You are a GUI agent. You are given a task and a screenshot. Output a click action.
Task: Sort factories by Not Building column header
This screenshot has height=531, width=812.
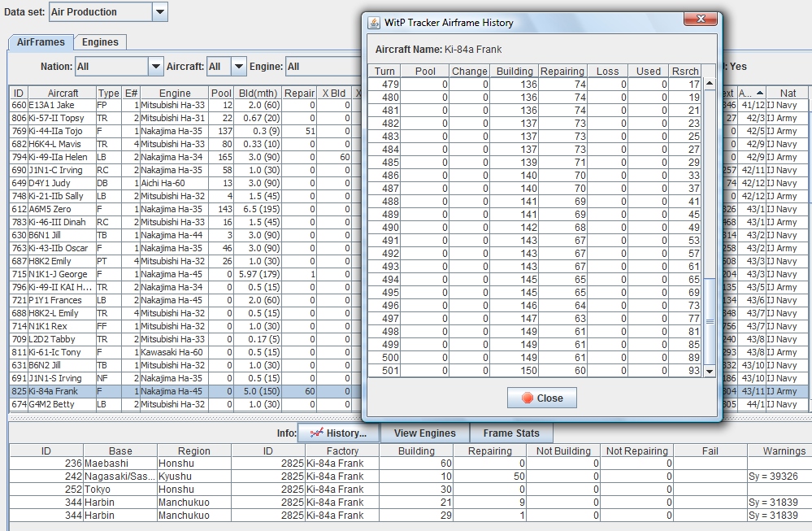(563, 450)
